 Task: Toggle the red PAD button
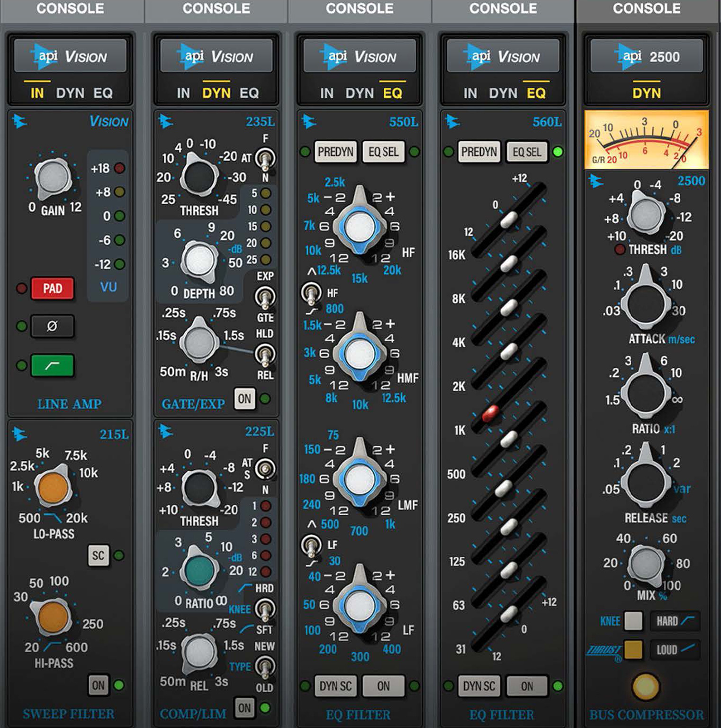point(52,288)
